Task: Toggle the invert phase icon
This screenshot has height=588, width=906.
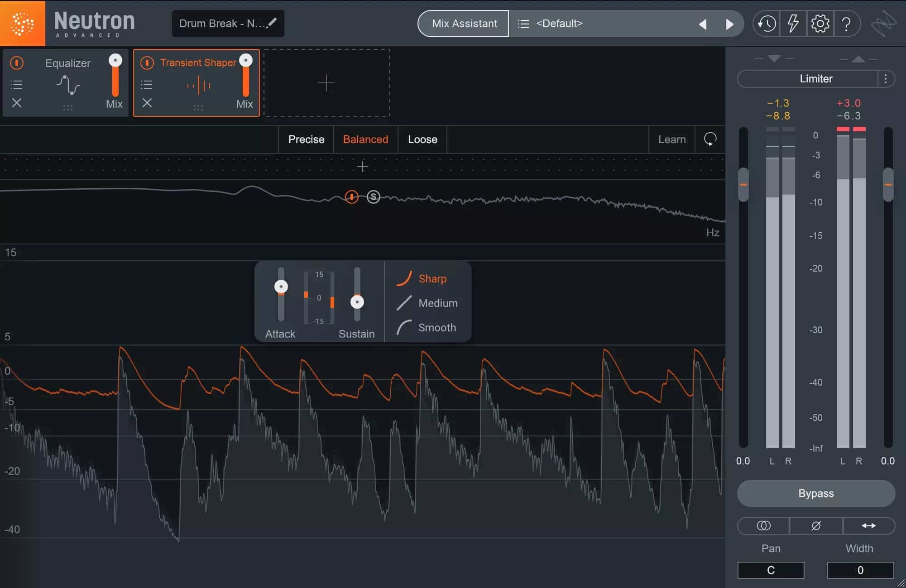Action: click(816, 526)
